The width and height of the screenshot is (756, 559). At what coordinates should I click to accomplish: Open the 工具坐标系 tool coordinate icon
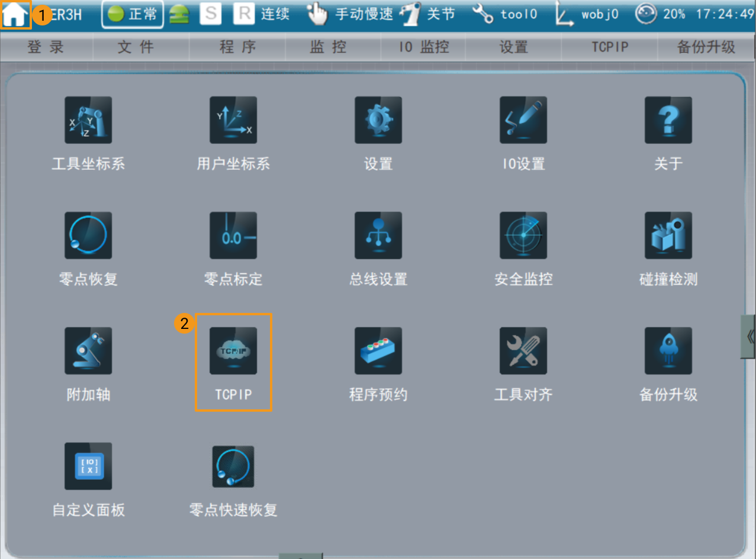click(88, 120)
